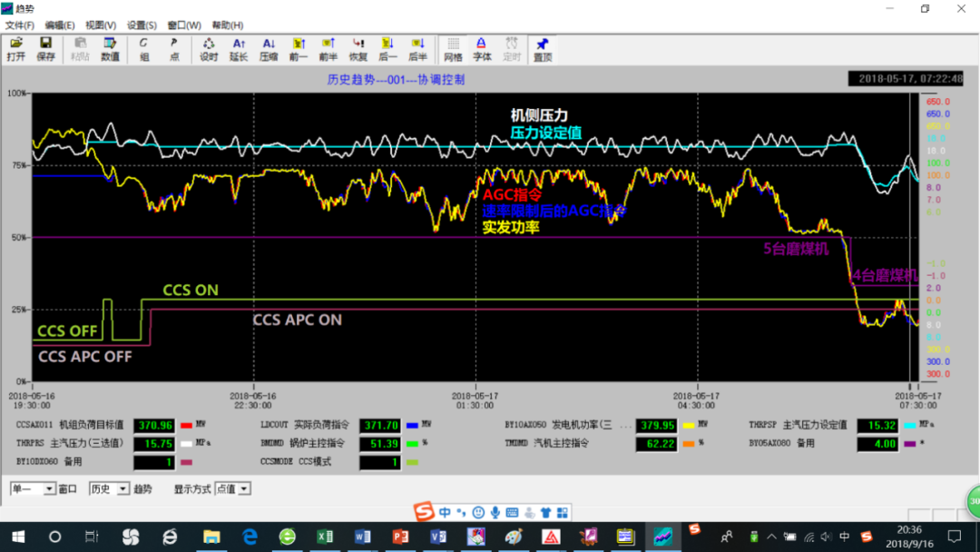Viewport: 980px width, 552px height.
Task: Click the 打开 (Open) toolbar icon
Action: coord(16,49)
